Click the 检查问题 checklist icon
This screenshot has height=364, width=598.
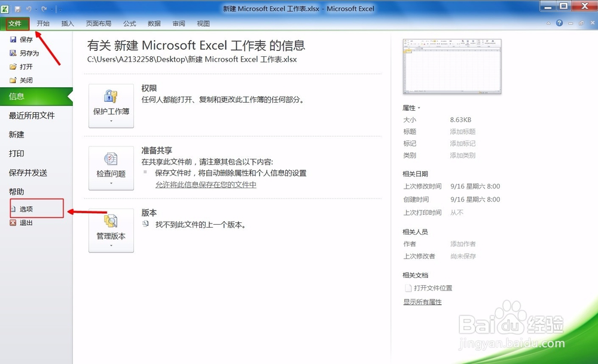(111, 159)
